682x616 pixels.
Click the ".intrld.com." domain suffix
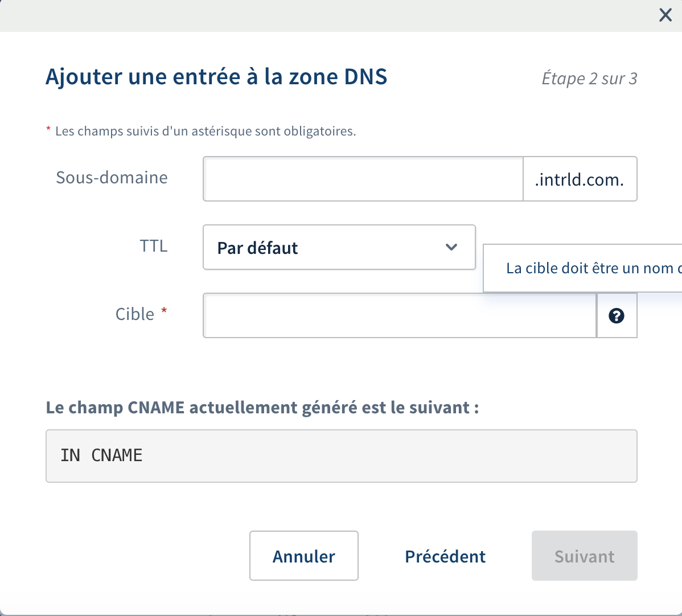tap(580, 180)
